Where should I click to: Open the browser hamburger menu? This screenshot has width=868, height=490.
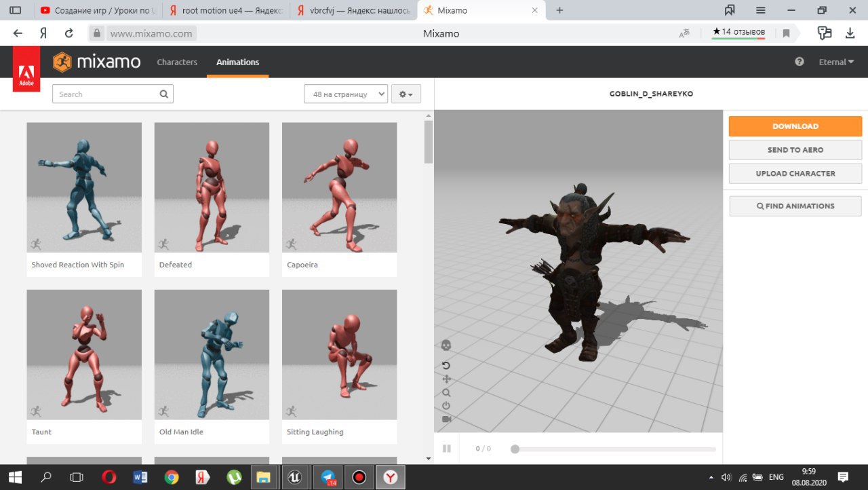coord(761,10)
